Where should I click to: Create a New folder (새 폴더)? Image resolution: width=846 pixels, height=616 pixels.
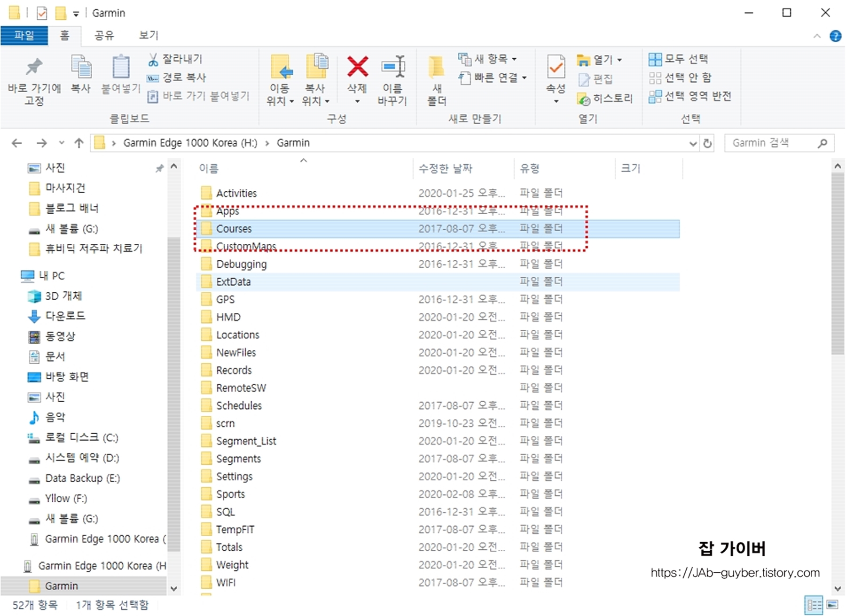(437, 80)
